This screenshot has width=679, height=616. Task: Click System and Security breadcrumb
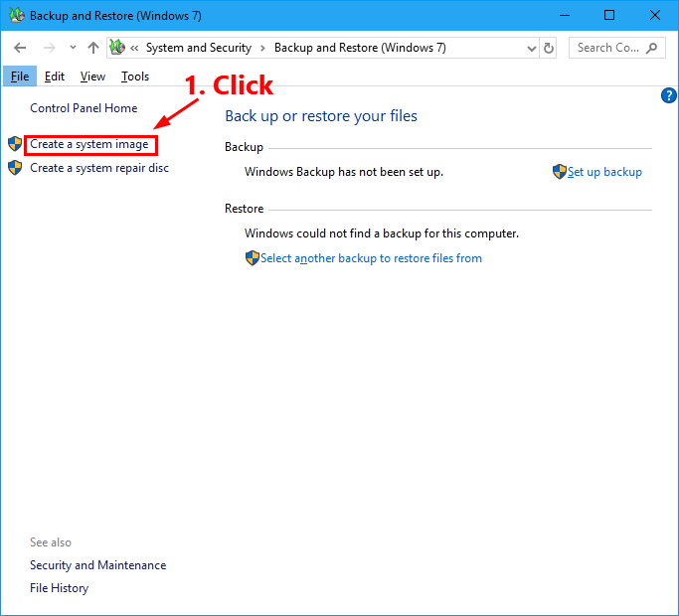tap(199, 48)
